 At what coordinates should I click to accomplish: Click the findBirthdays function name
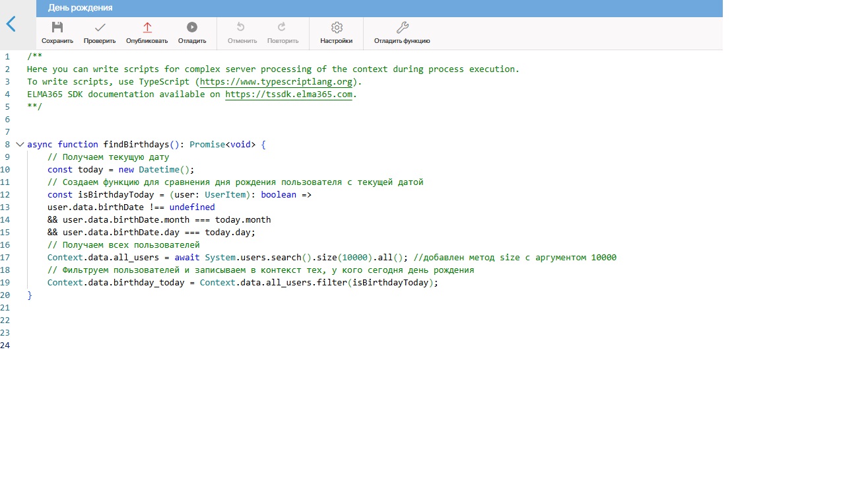tap(136, 145)
